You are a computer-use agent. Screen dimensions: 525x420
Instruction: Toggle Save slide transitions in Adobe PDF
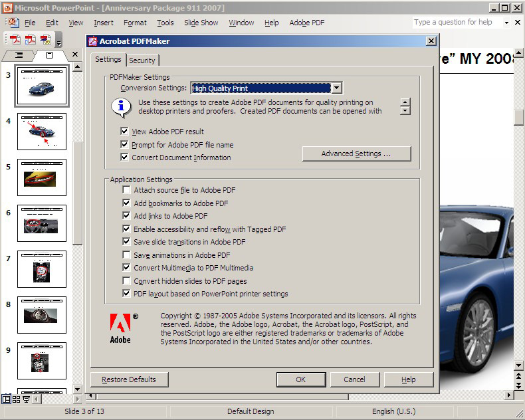pos(126,241)
